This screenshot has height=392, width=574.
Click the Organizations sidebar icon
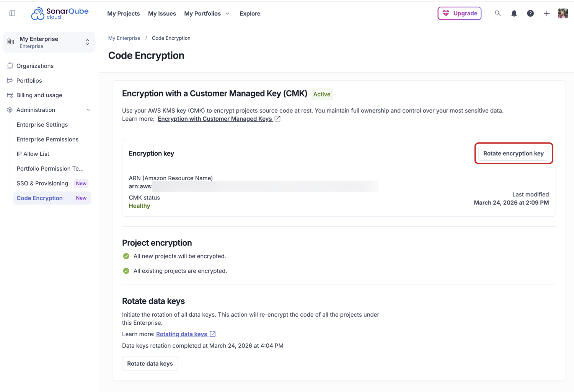(10, 66)
